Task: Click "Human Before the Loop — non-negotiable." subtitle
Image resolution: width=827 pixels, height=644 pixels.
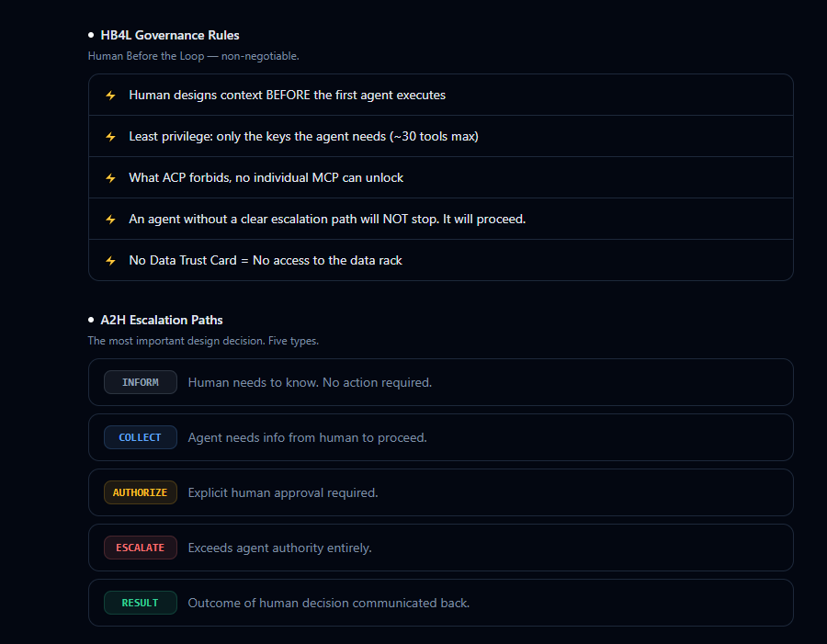Action: click(193, 56)
